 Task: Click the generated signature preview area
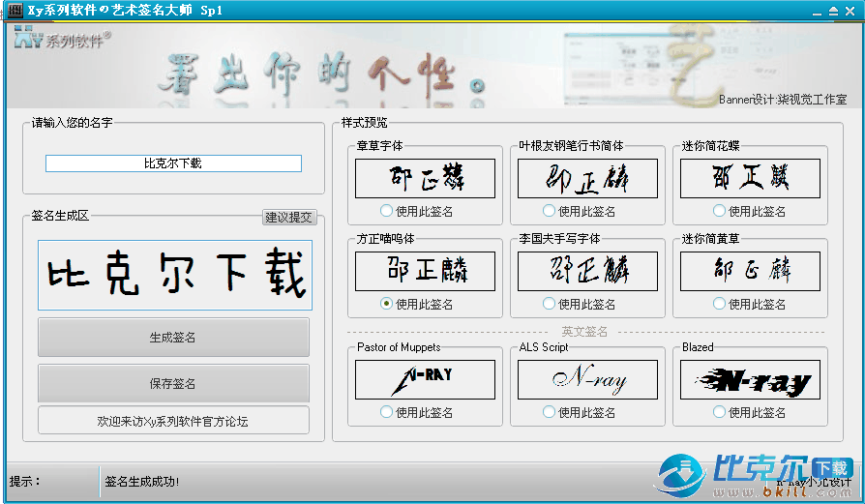[175, 276]
